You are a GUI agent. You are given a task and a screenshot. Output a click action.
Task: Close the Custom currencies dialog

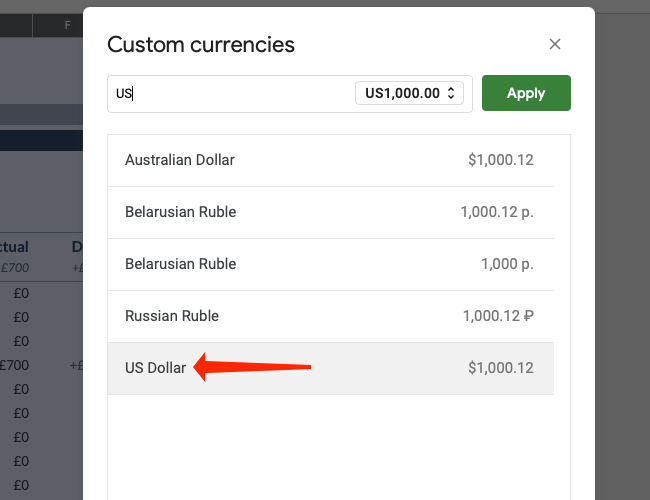[x=555, y=44]
